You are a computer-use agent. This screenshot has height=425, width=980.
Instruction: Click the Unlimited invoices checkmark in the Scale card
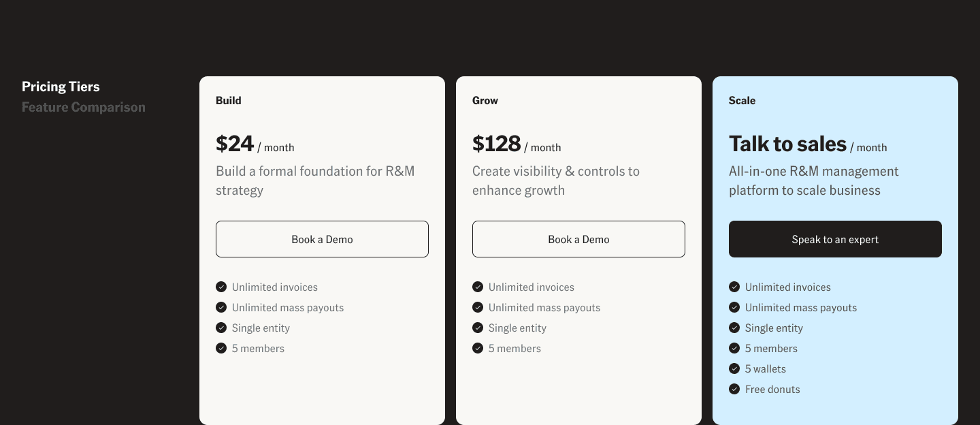pos(734,287)
